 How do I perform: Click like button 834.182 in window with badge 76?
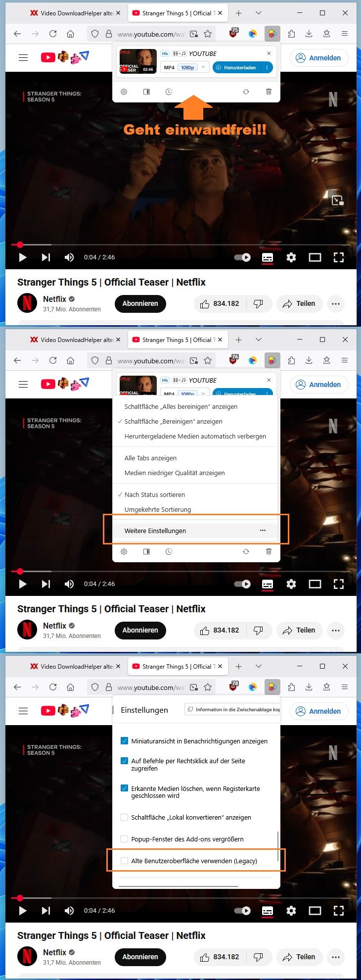(220, 630)
